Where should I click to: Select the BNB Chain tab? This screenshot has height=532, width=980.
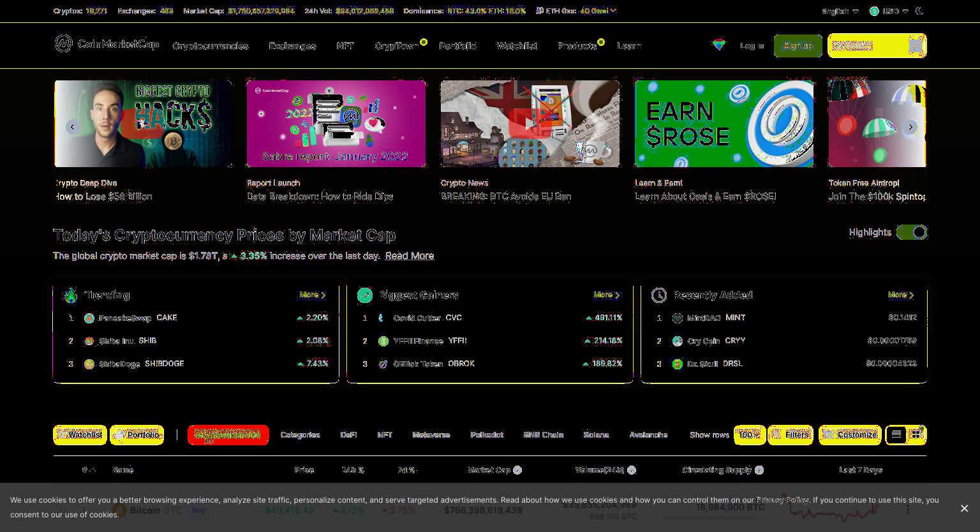(543, 434)
